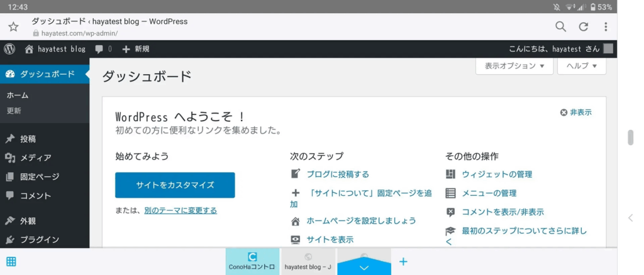The height and width of the screenshot is (275, 644).
Task: Click the WordPress logo icon in admin bar
Action: tap(9, 49)
